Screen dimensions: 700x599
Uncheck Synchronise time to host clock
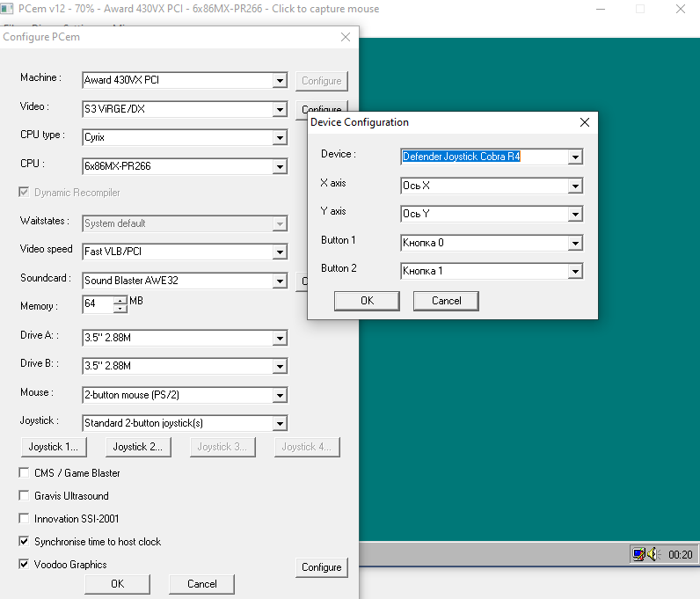[x=24, y=541]
